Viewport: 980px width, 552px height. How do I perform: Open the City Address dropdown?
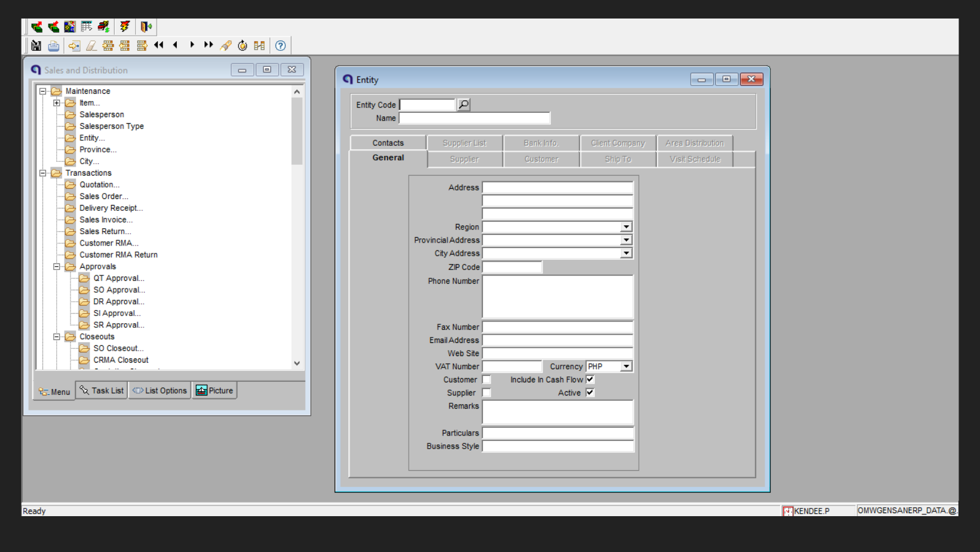[626, 253]
